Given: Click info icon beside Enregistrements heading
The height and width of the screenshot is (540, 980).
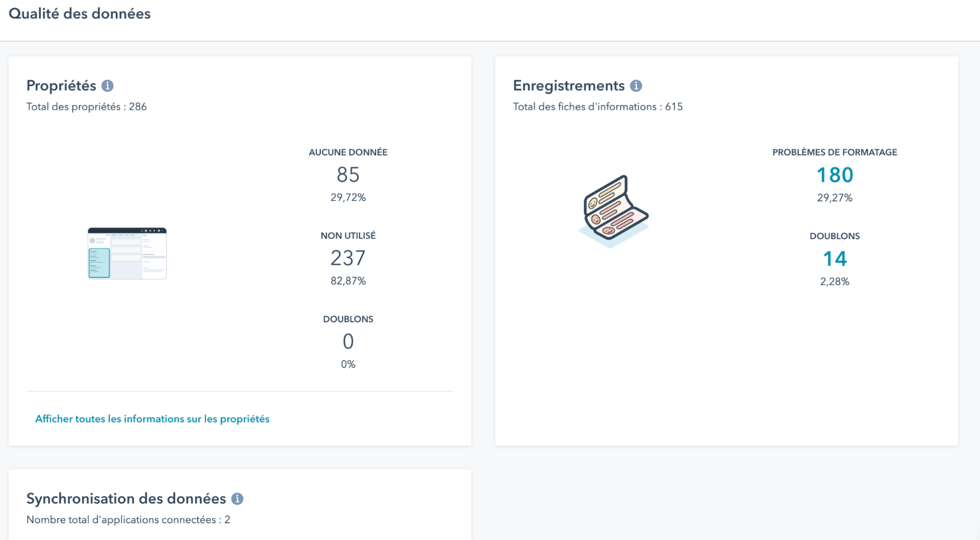Looking at the screenshot, I should (636, 86).
